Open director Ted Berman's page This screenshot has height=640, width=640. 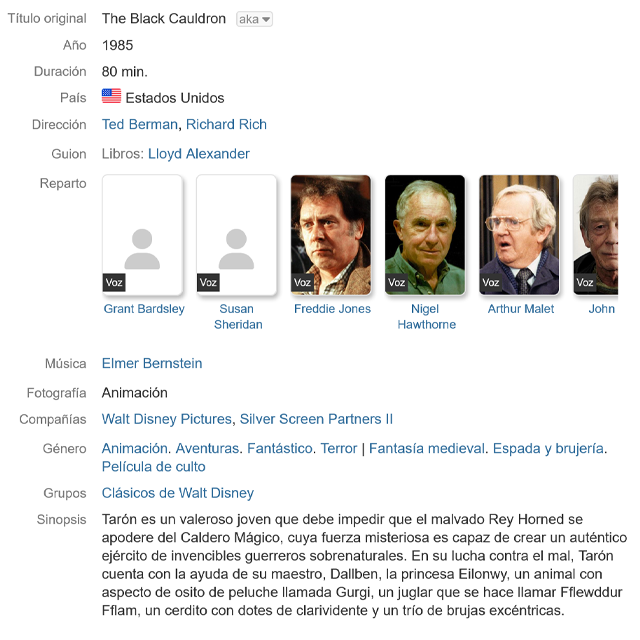tap(140, 124)
